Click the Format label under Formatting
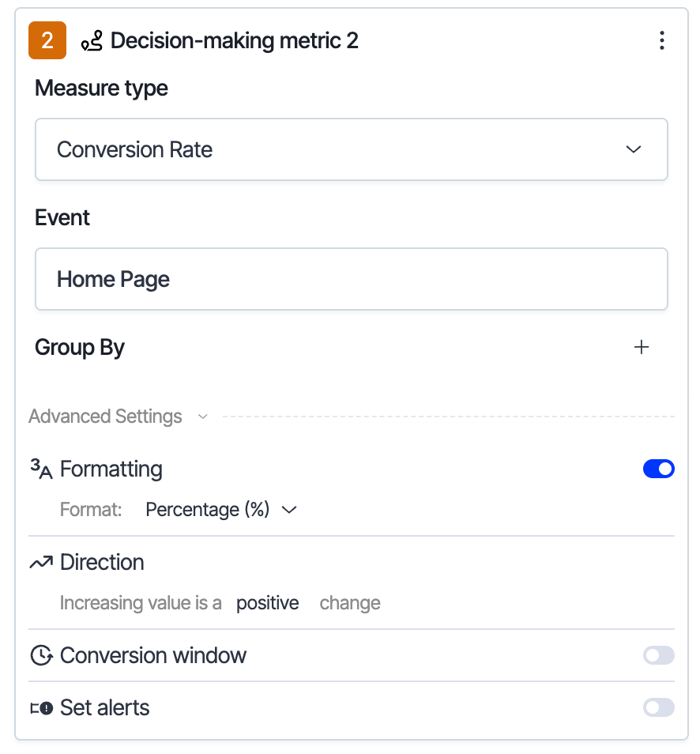The image size is (700, 754). (91, 510)
